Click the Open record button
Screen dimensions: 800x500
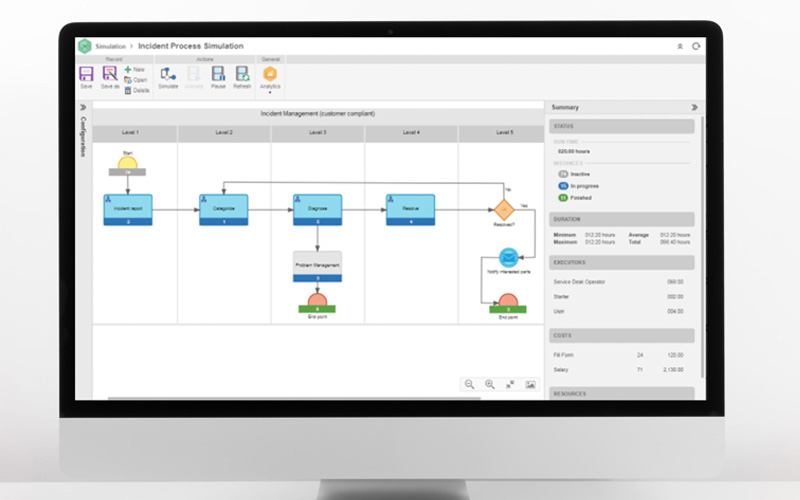[x=135, y=80]
